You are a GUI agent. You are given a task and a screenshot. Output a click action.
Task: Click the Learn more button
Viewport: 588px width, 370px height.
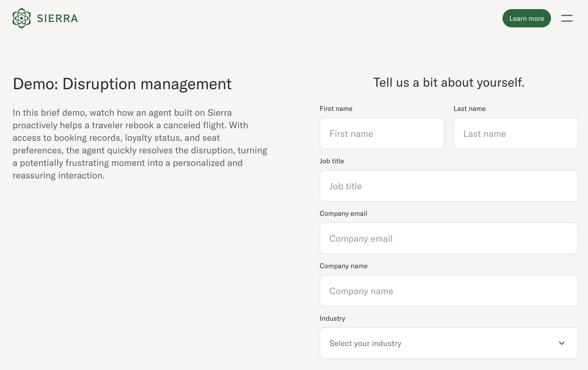tap(526, 18)
